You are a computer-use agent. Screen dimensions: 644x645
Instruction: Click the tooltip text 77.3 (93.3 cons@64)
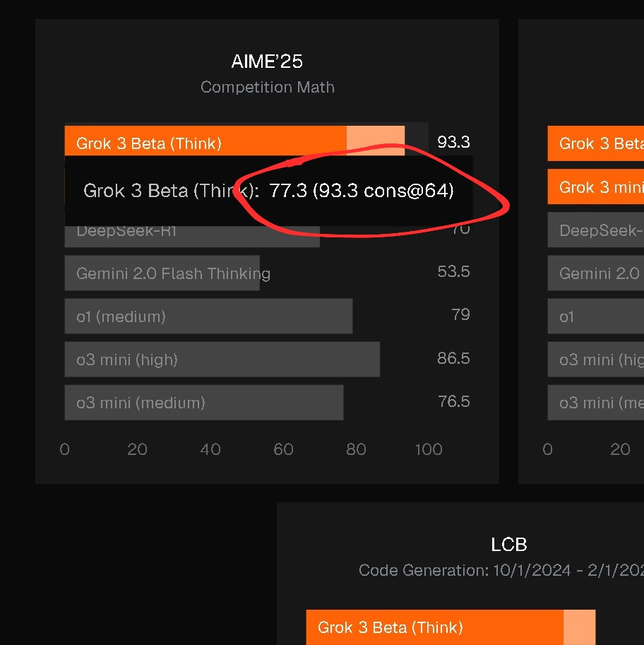tap(361, 191)
